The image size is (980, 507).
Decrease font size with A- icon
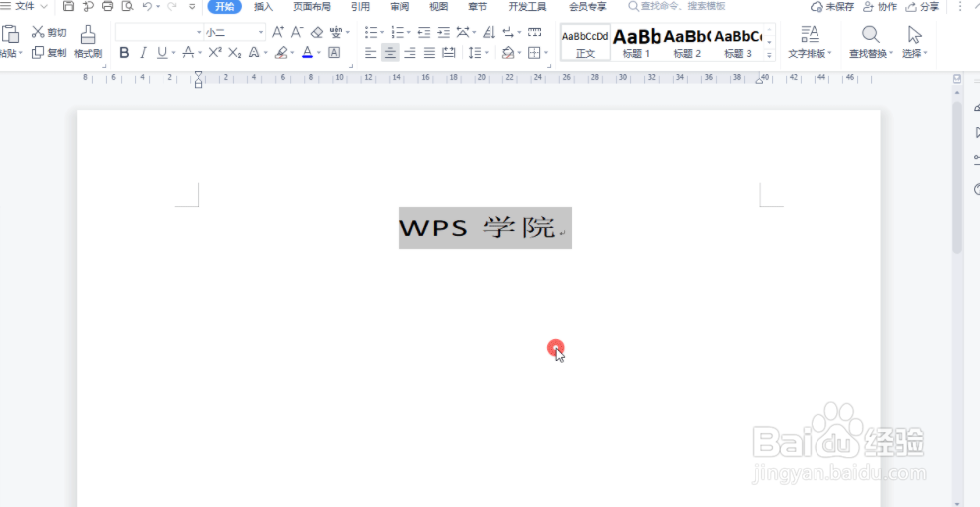click(x=297, y=32)
